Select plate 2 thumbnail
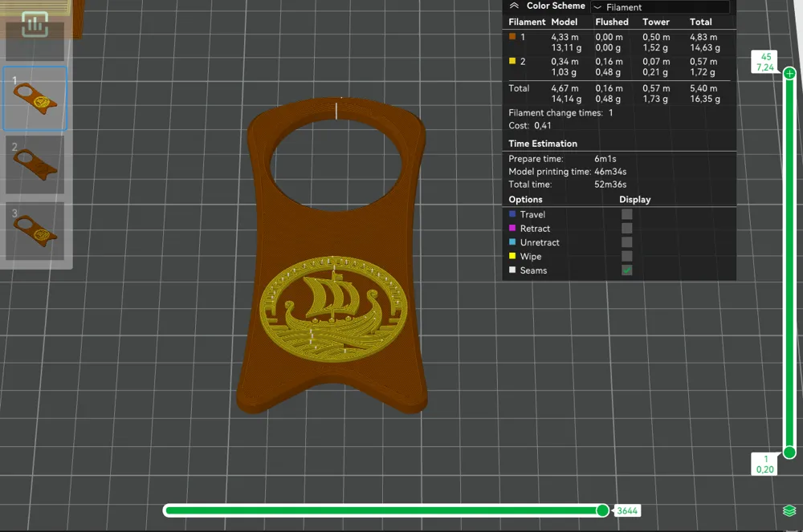 coord(35,164)
